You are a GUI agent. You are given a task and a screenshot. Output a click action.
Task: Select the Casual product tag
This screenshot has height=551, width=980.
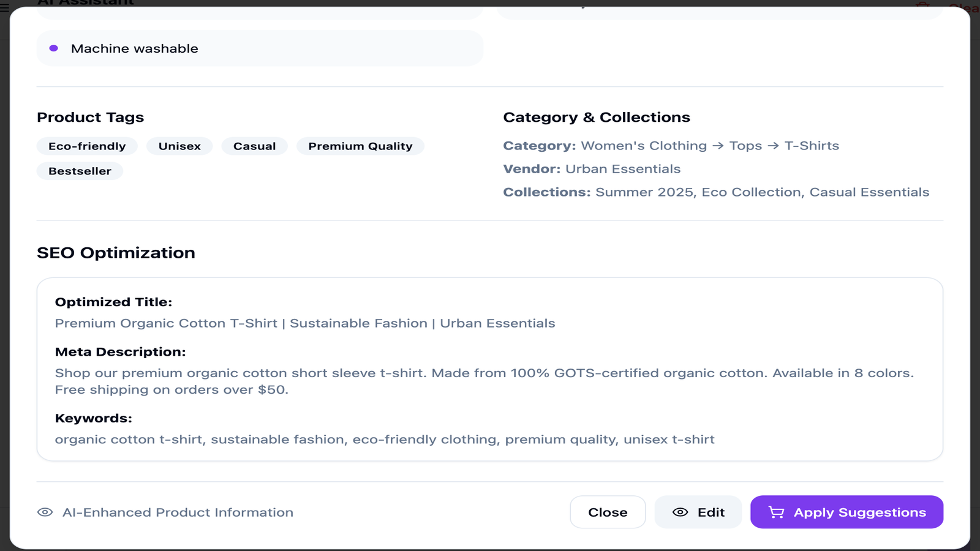254,146
